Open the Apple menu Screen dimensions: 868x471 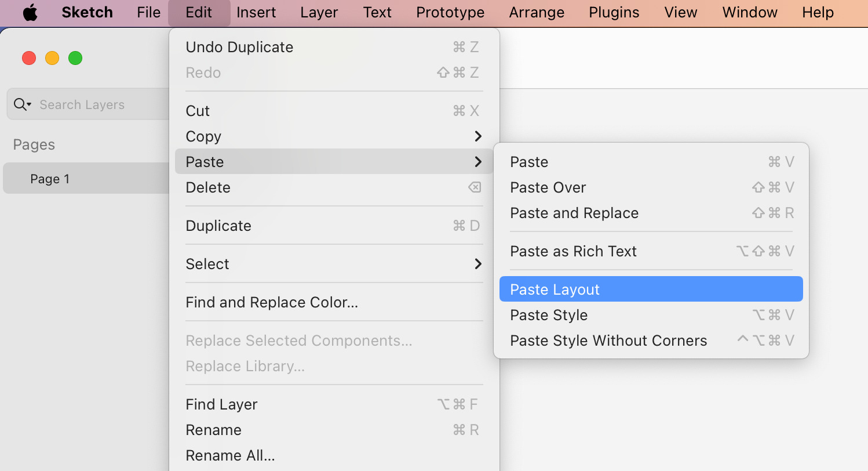(x=30, y=12)
